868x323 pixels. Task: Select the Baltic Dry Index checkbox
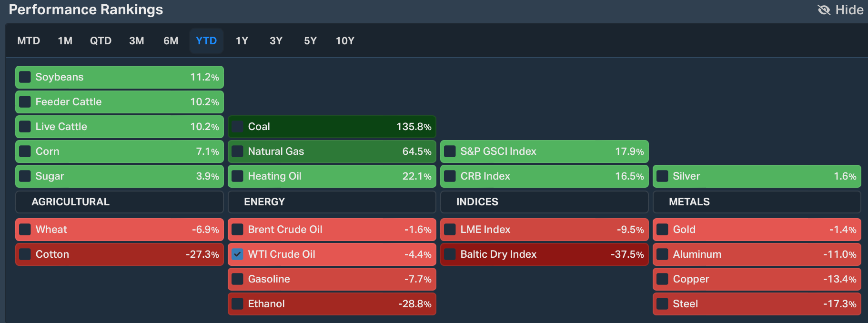tap(450, 254)
